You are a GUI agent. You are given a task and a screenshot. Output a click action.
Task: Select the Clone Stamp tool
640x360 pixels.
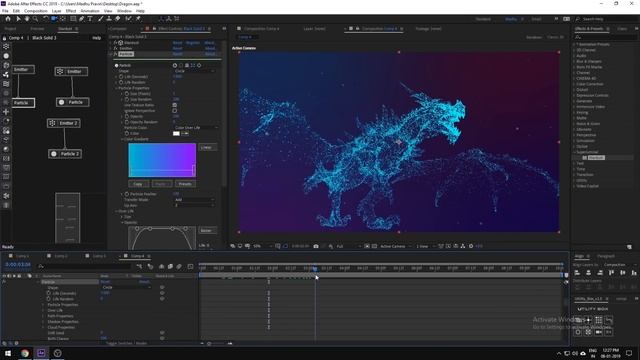(x=109, y=19)
